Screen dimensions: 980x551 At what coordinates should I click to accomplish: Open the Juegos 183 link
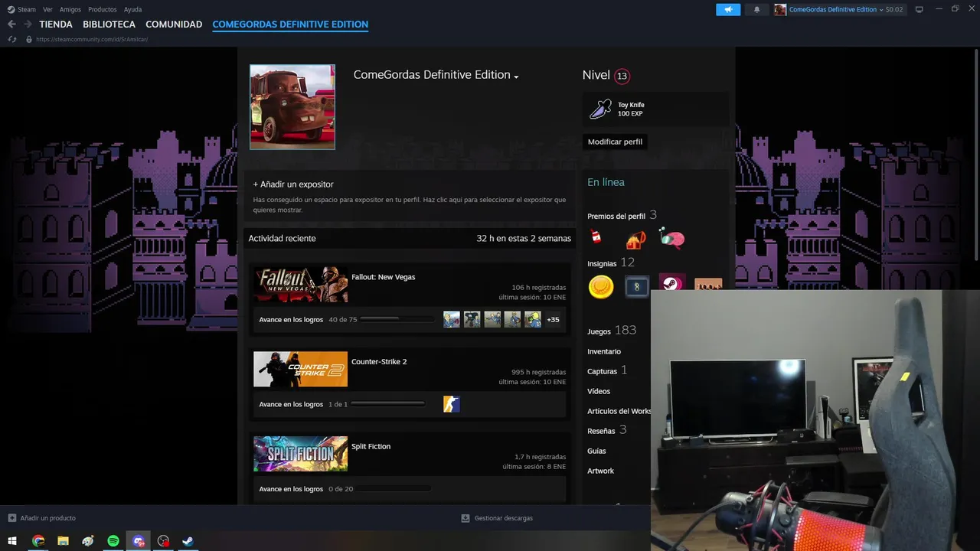point(612,331)
